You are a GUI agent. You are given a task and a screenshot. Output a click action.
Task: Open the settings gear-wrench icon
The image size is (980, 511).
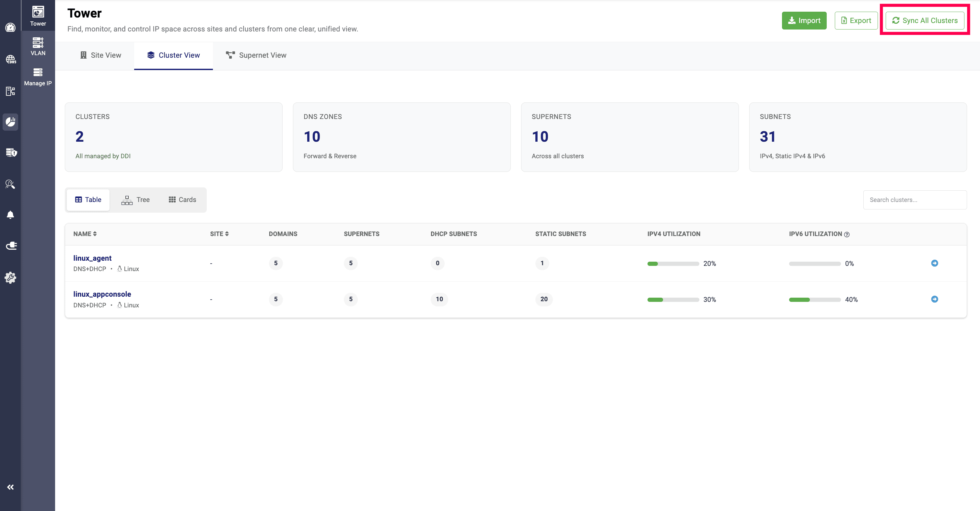(10, 277)
